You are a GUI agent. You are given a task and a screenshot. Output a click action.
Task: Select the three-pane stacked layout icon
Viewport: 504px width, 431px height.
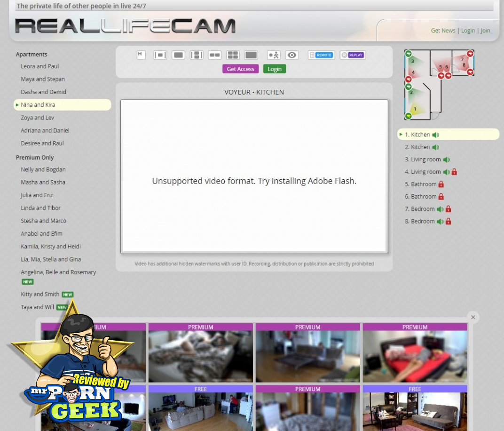(x=197, y=55)
